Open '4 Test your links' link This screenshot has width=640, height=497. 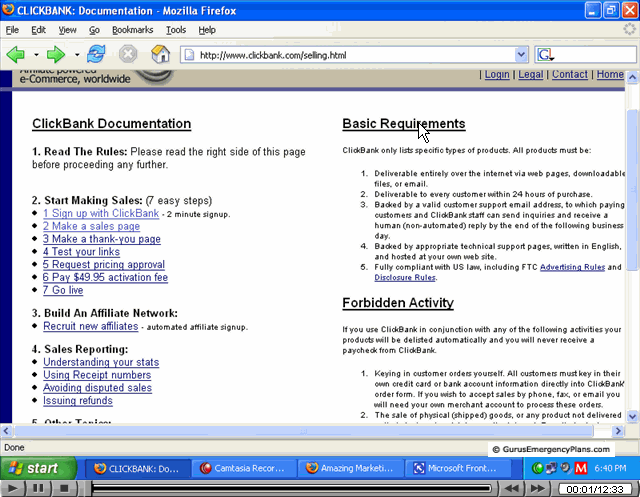[x=81, y=252]
